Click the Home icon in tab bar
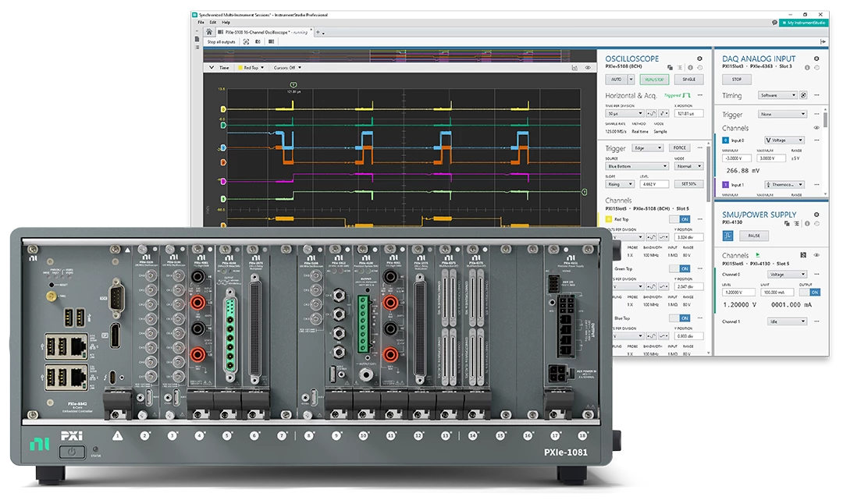The image size is (843, 504). 209,32
